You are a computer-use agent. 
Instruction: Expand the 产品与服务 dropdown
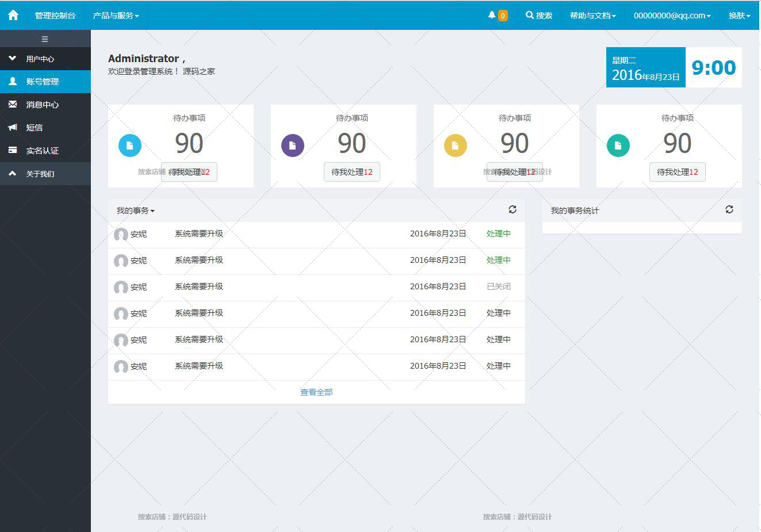116,16
